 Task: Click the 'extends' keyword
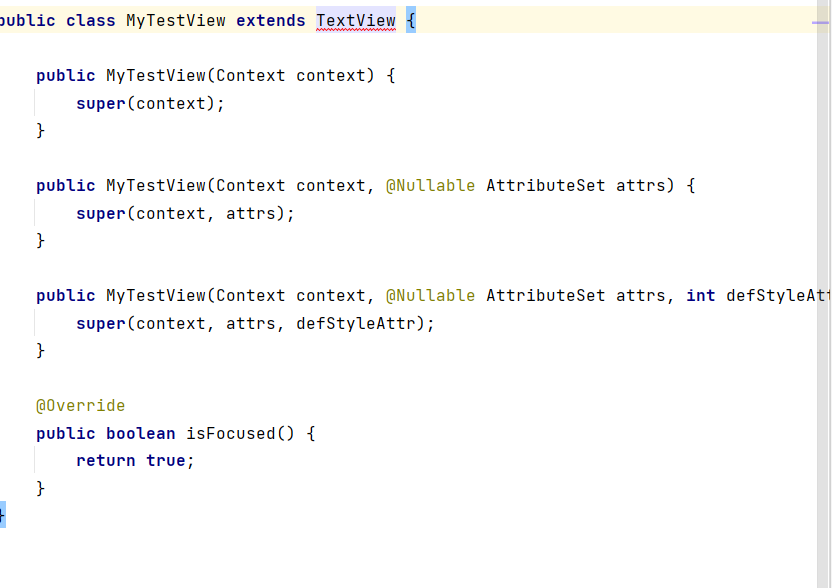tap(270, 21)
